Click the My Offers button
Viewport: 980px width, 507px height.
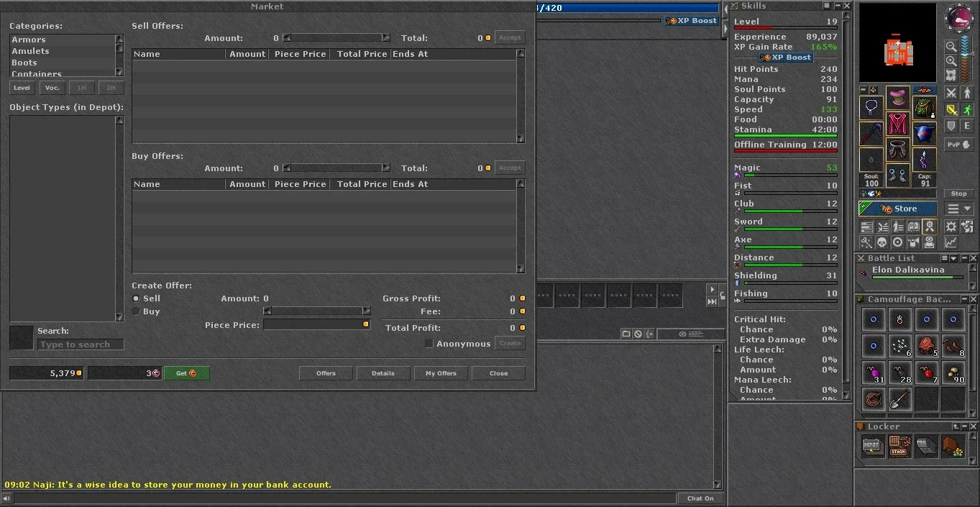click(441, 373)
